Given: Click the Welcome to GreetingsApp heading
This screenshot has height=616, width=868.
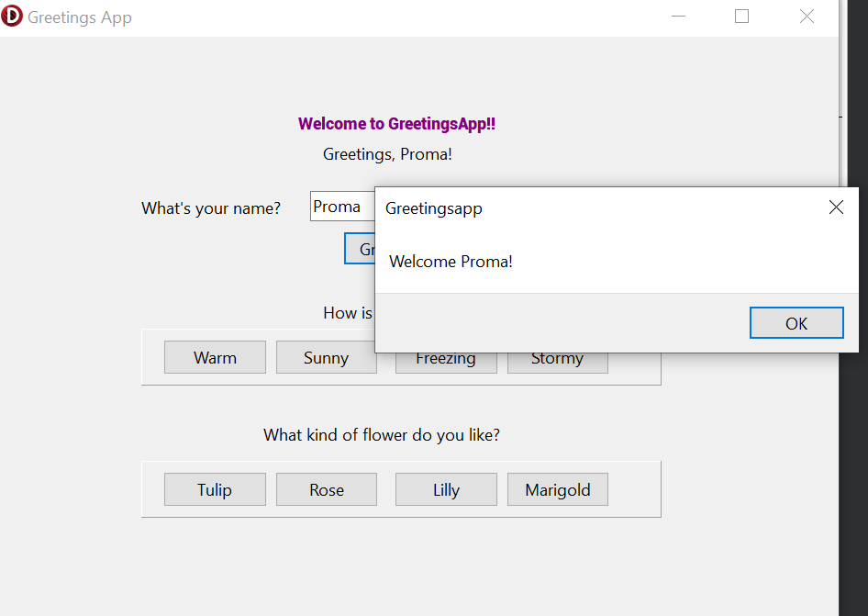Looking at the screenshot, I should tap(396, 123).
